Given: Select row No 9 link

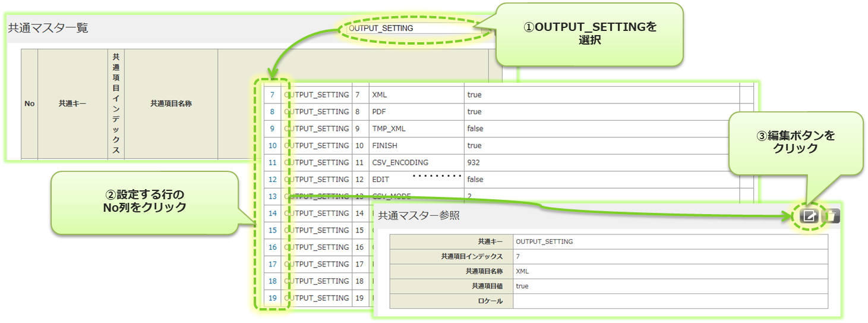Looking at the screenshot, I should point(273,128).
